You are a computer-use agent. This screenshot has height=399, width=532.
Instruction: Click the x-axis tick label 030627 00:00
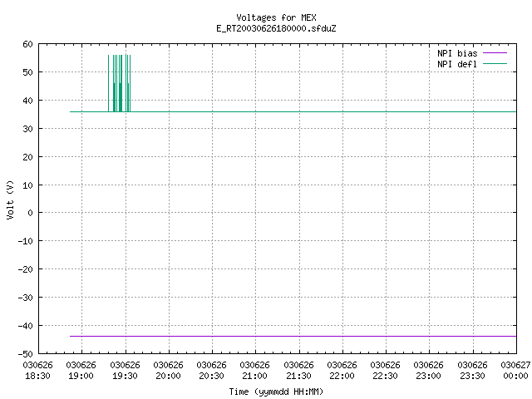[x=515, y=371]
